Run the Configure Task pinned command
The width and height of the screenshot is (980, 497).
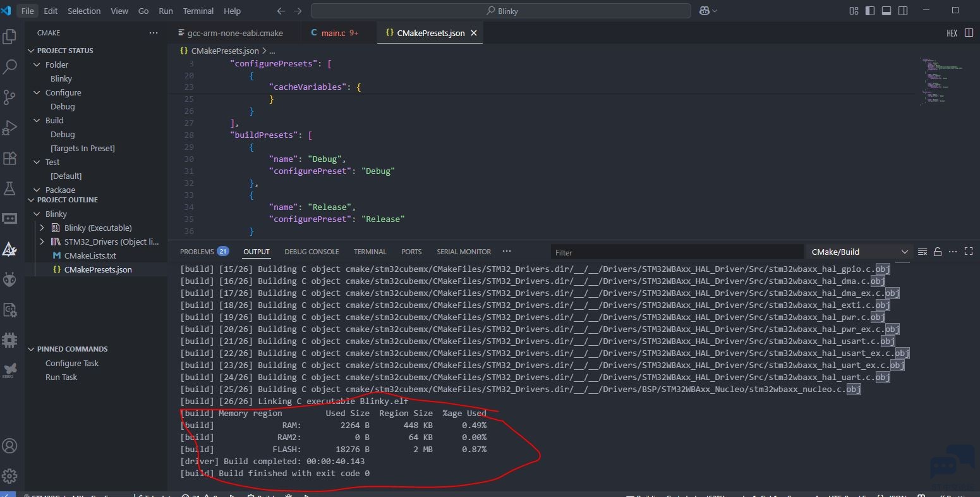click(72, 363)
